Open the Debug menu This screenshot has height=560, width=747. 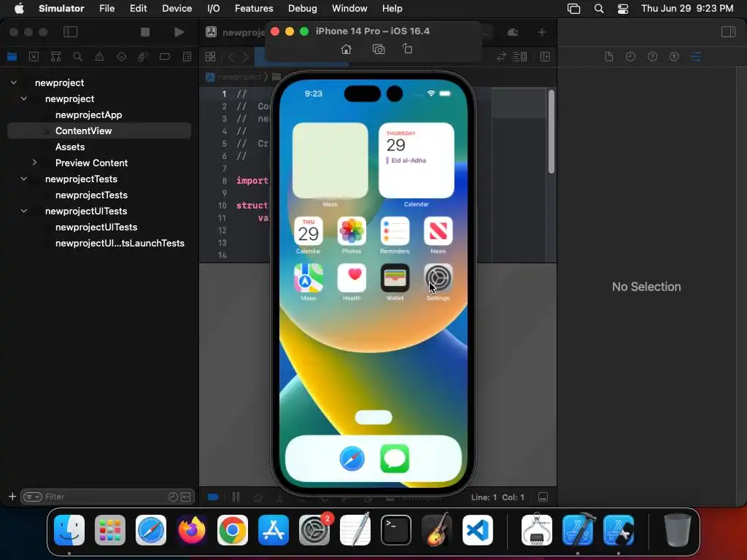303,9
